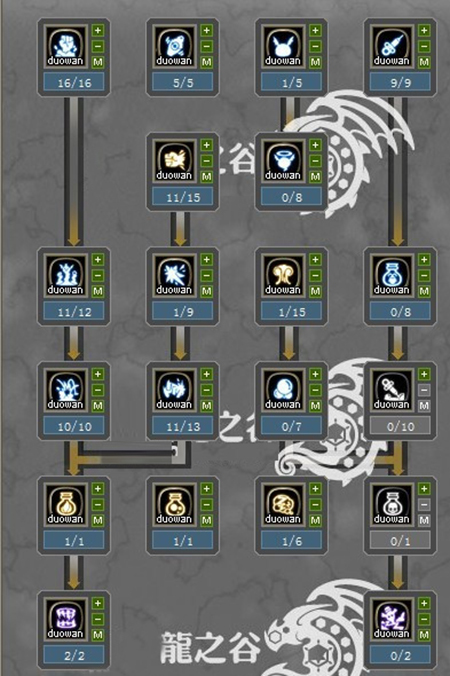Increase level of the 1/5 skill with plus
The height and width of the screenshot is (676, 450).
pos(316,30)
